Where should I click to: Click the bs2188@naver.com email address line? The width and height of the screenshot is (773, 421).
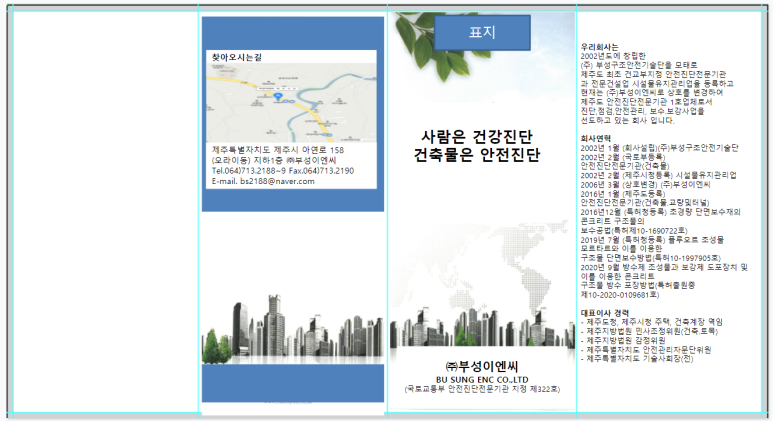point(261,181)
